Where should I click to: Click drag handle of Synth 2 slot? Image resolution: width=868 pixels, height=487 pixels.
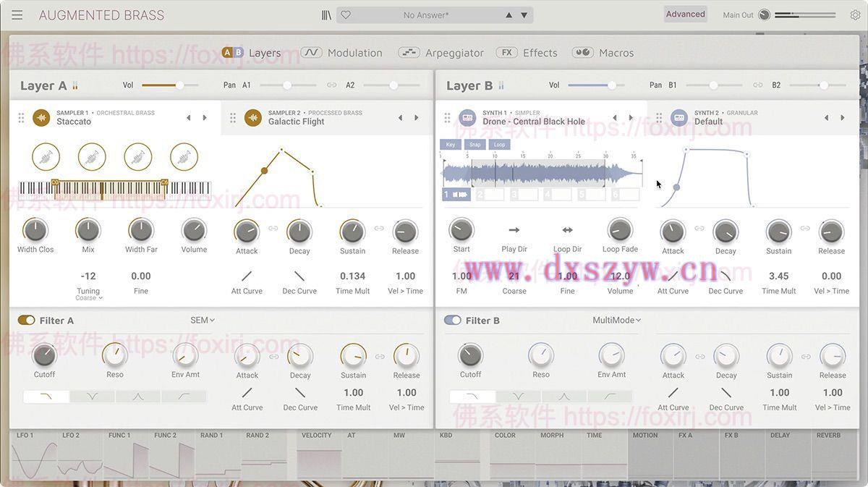click(x=659, y=117)
